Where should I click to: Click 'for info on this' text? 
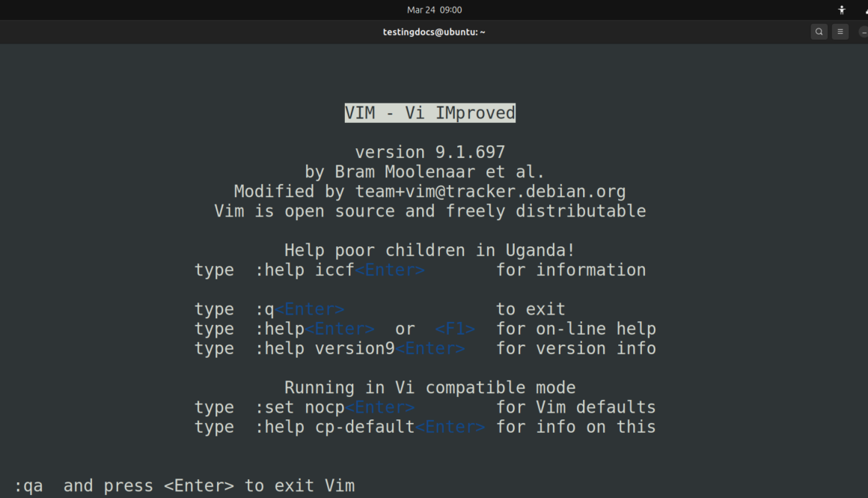pos(575,427)
